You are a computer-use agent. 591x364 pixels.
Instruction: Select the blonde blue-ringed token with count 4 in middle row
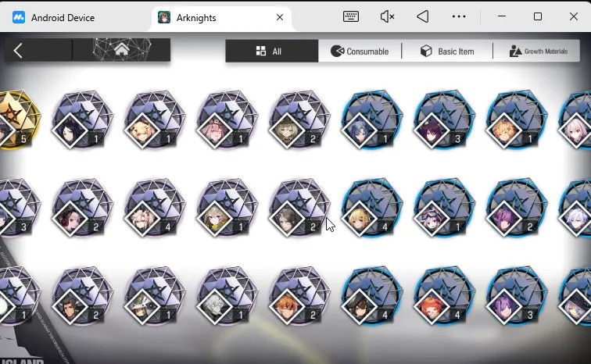click(372, 208)
